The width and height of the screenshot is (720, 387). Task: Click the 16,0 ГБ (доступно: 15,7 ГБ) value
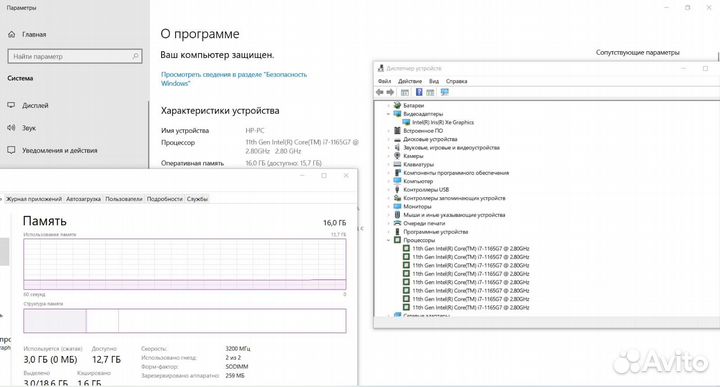[x=283, y=163]
